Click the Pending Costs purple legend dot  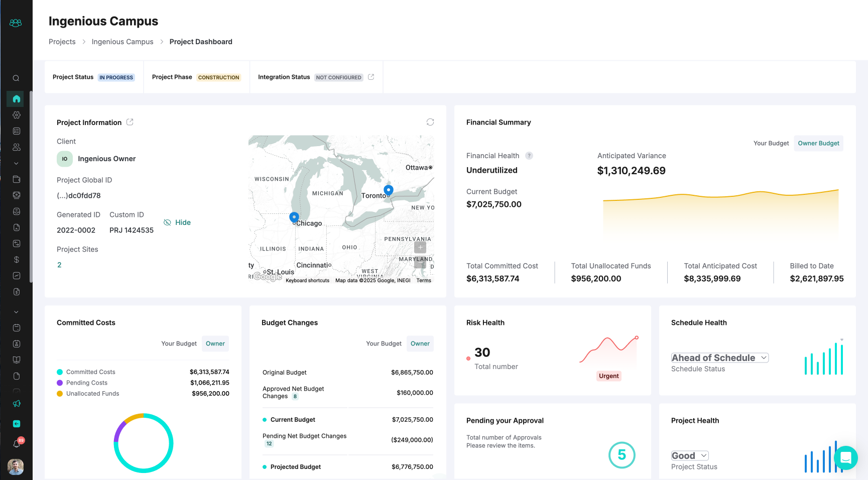click(x=60, y=383)
